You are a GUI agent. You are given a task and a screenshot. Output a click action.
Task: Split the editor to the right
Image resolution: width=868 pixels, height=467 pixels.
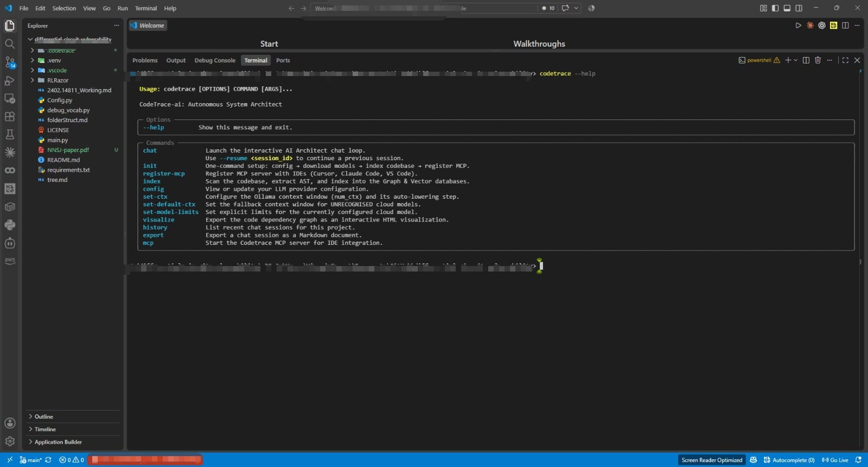[845, 26]
